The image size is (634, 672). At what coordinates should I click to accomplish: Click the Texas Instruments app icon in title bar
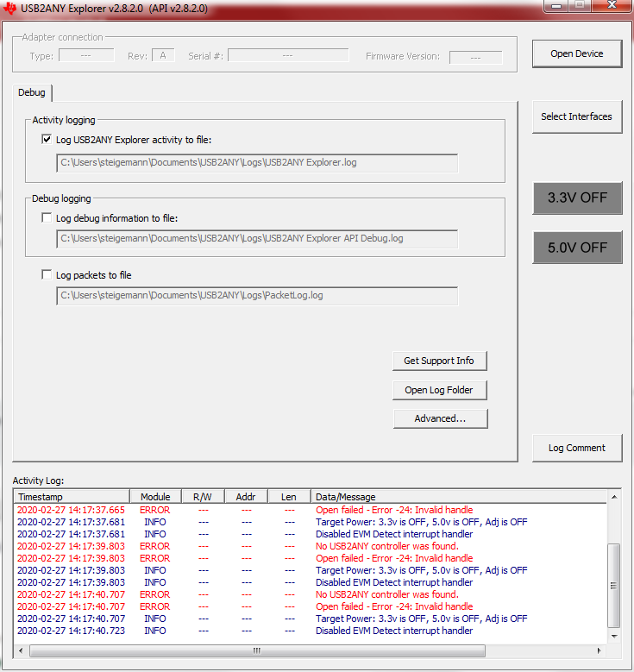[9, 8]
